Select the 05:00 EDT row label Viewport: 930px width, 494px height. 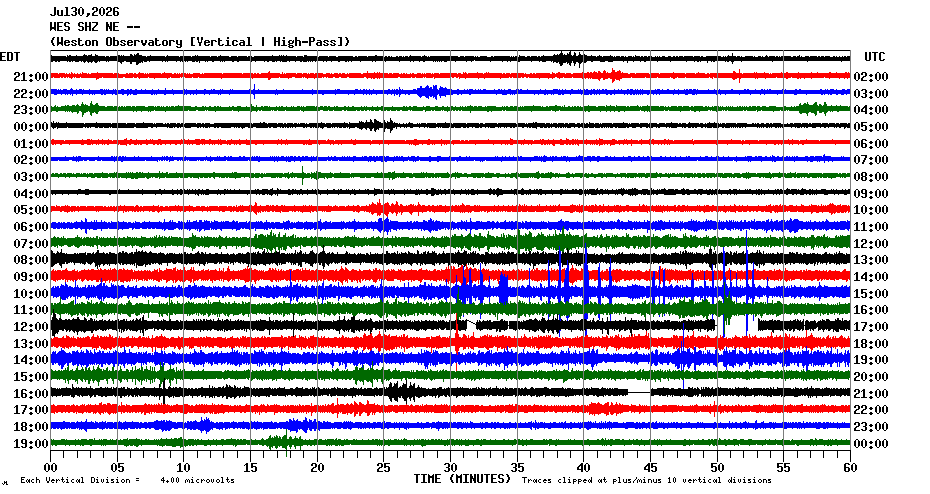coord(31,210)
